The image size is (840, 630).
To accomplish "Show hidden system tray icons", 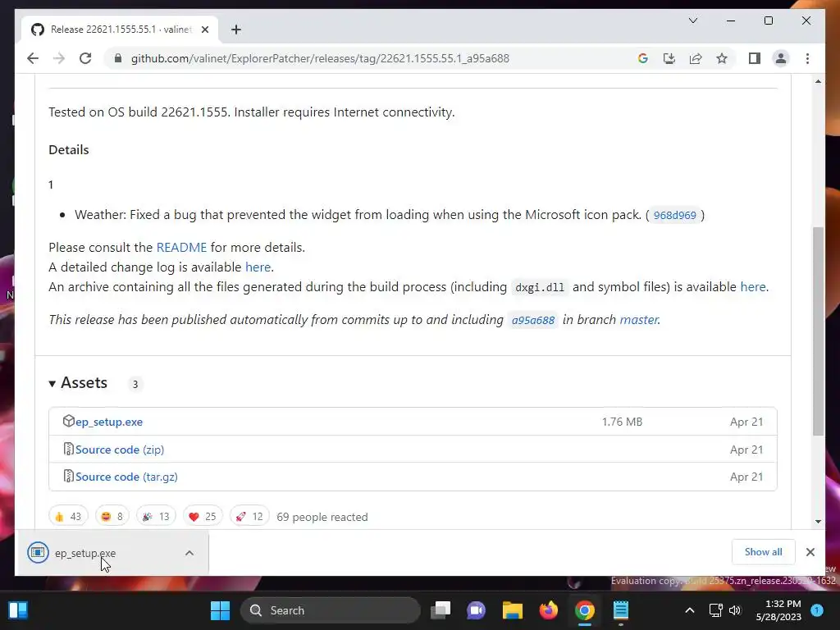I will pyautogui.click(x=689, y=610).
